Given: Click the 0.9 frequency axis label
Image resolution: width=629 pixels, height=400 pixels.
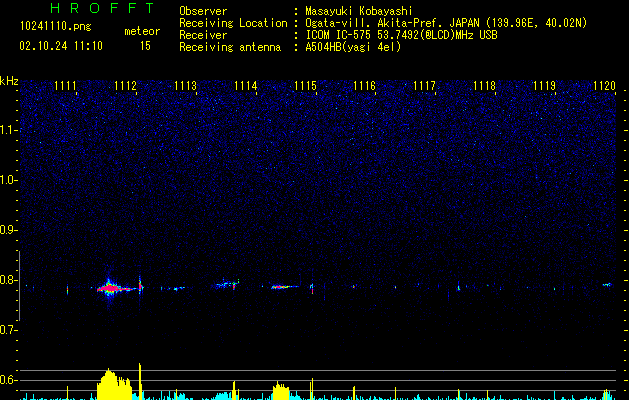Looking at the screenshot, I should [8, 230].
